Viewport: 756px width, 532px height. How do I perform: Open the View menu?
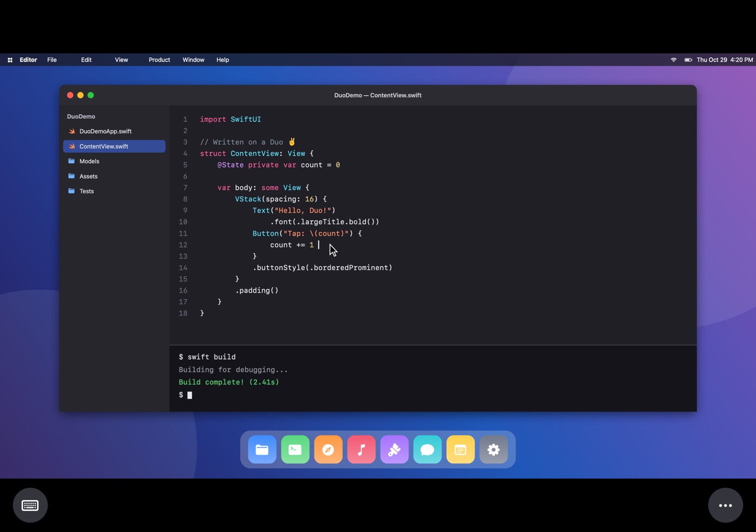click(x=122, y=60)
